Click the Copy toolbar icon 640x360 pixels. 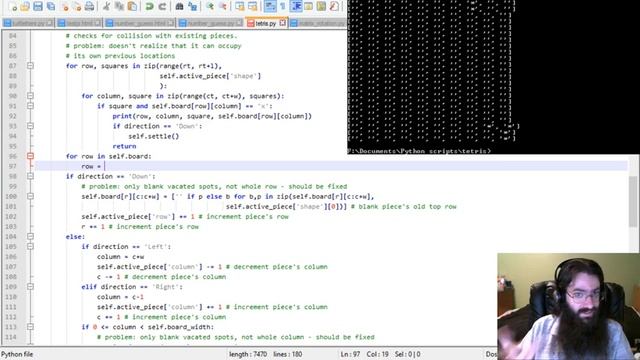coord(120,6)
